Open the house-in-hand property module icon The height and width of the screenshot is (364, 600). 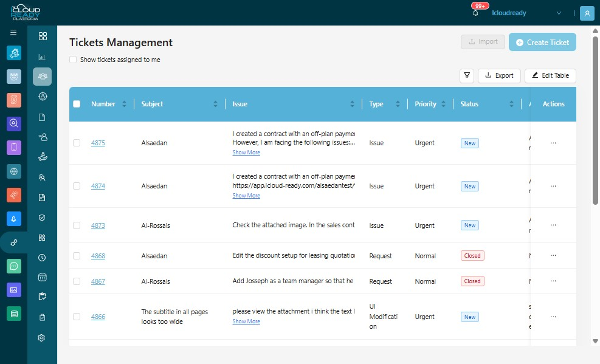pos(14,53)
